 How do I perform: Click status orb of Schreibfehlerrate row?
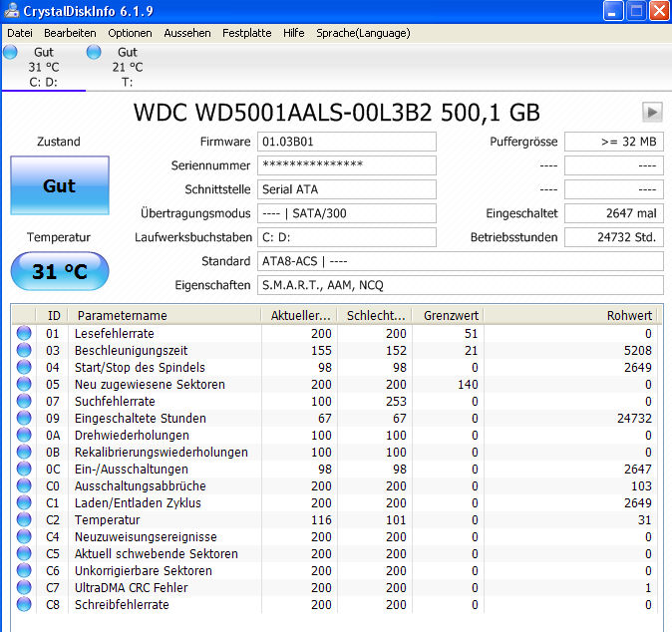24,604
